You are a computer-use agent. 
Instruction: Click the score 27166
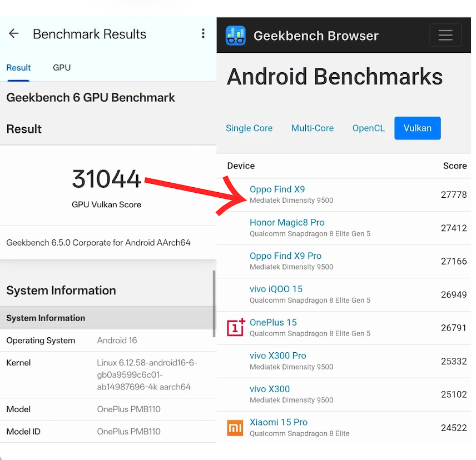pos(454,261)
